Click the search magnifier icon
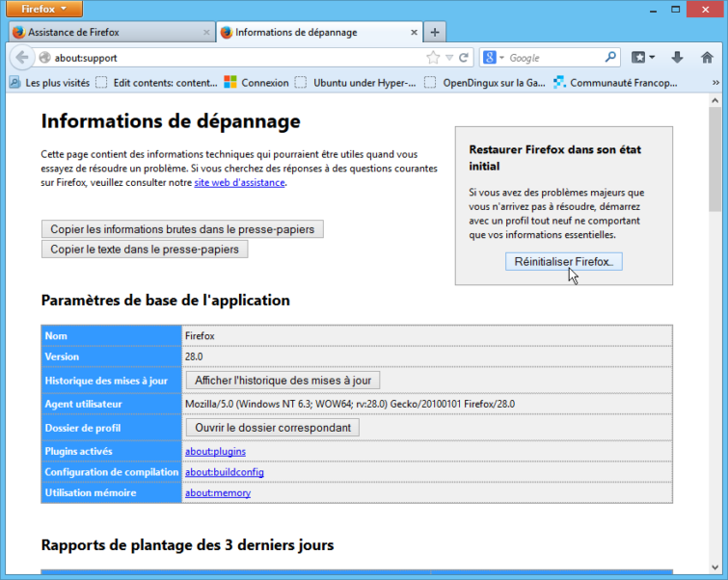This screenshot has width=728, height=580. click(610, 57)
